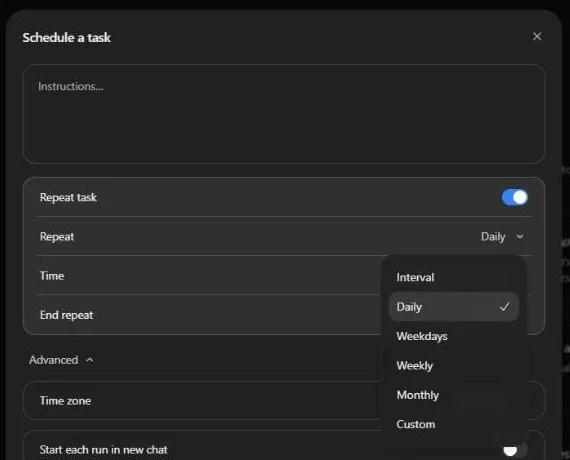Viewport: 570px width, 460px height.
Task: Open the Time zone setting row
Action: click(284, 401)
